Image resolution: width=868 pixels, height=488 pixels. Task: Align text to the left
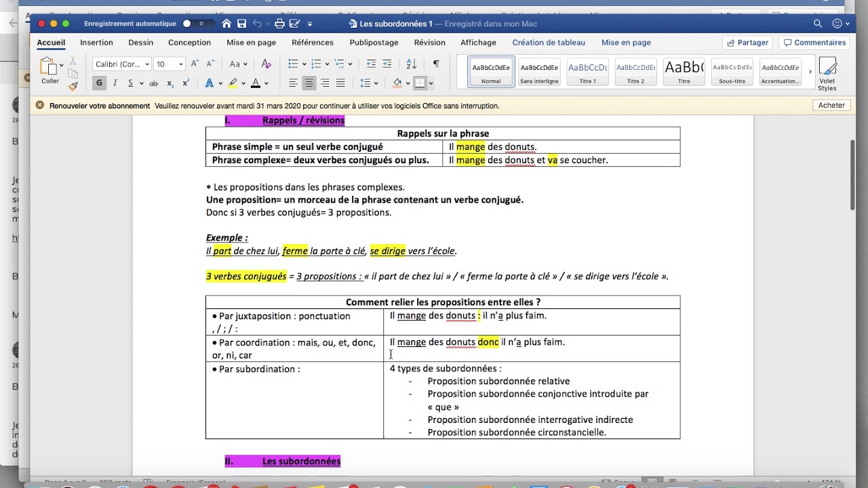tap(293, 83)
